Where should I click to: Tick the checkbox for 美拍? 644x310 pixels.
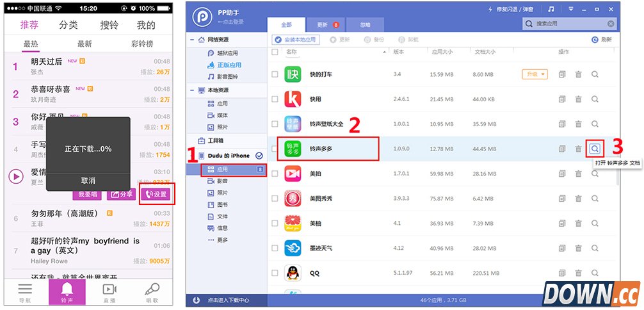point(275,174)
